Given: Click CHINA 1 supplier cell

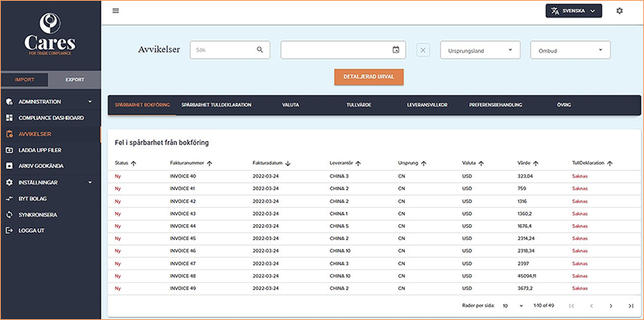Looking at the screenshot, I should (339, 214).
